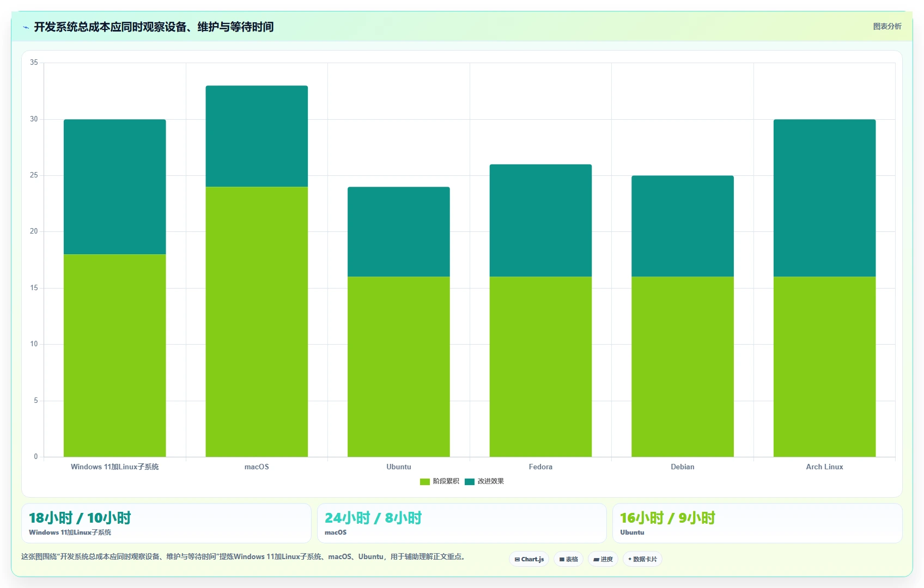
Task: Click the teal 改进效果 bar for Debian
Action: [683, 226]
